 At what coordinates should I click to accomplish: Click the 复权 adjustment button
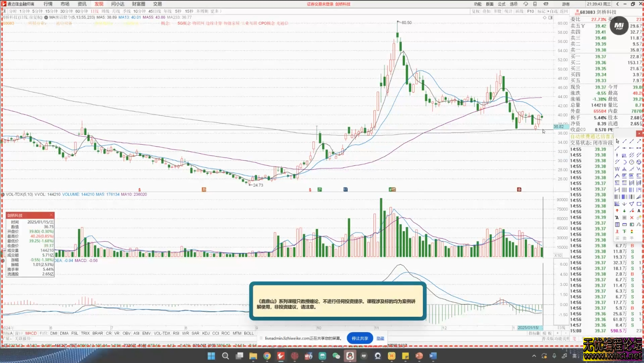[476, 11]
